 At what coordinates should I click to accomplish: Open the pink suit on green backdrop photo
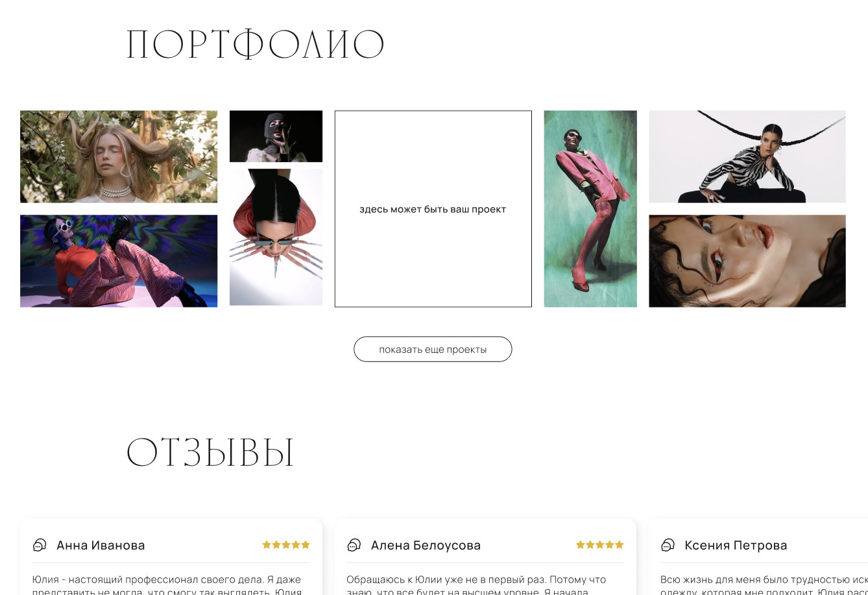(590, 209)
